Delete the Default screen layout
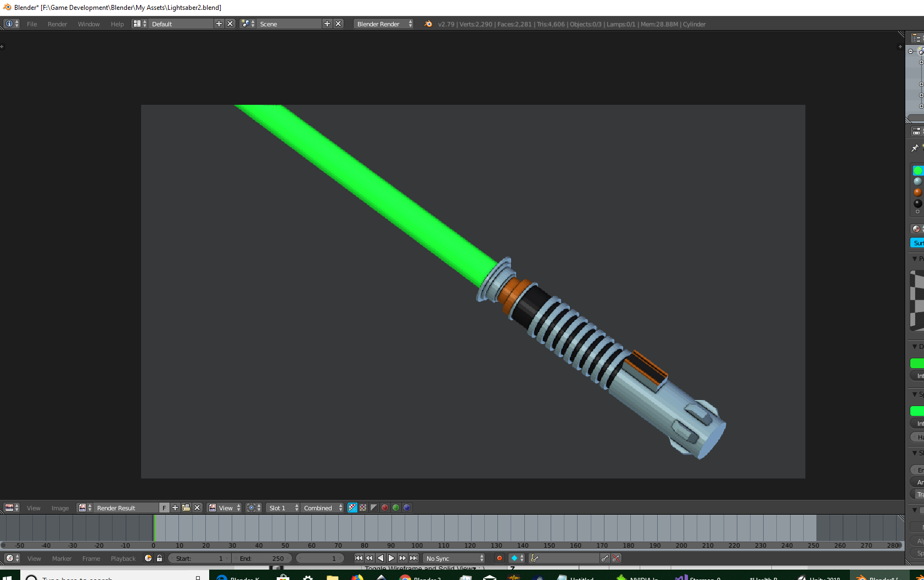 tap(230, 24)
